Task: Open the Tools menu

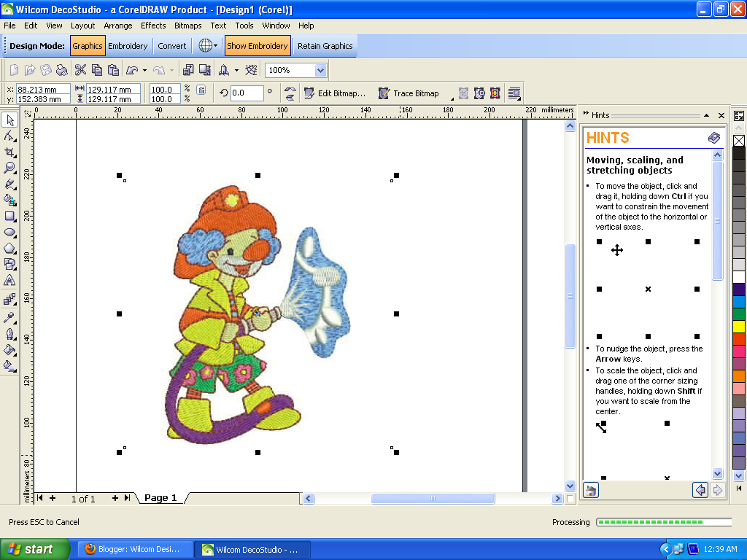Action: (244, 26)
